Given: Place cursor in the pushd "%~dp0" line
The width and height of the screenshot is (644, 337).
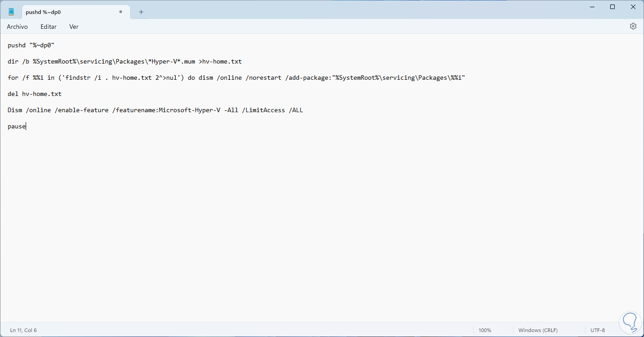Looking at the screenshot, I should tap(31, 45).
